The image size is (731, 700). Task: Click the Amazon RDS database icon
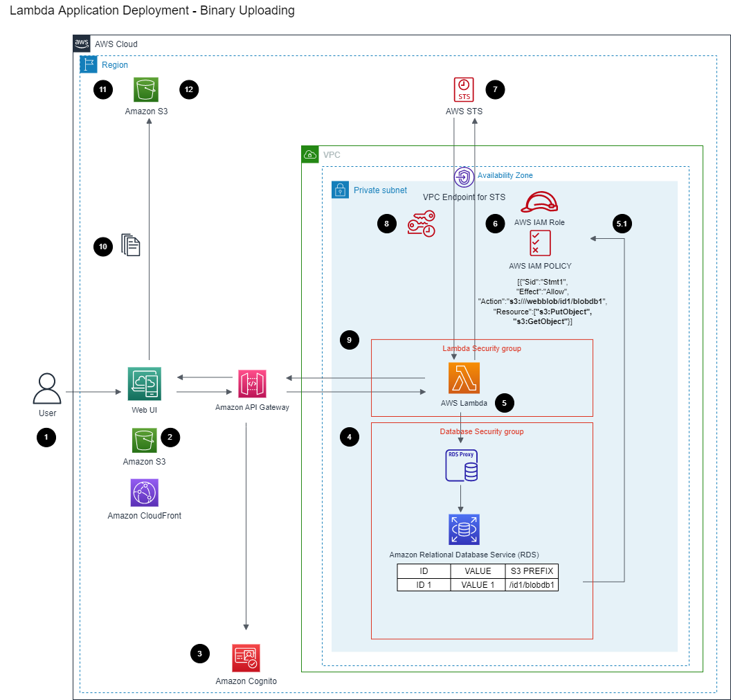coord(464,529)
